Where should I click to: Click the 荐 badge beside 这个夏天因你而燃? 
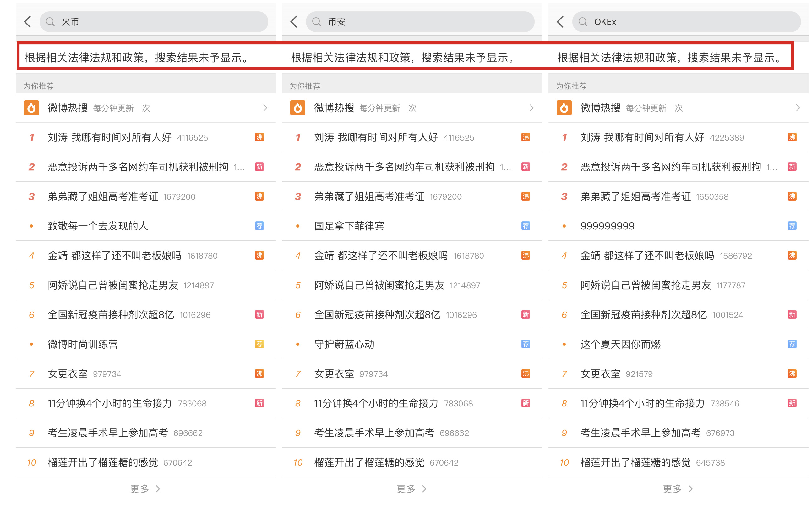click(x=792, y=344)
